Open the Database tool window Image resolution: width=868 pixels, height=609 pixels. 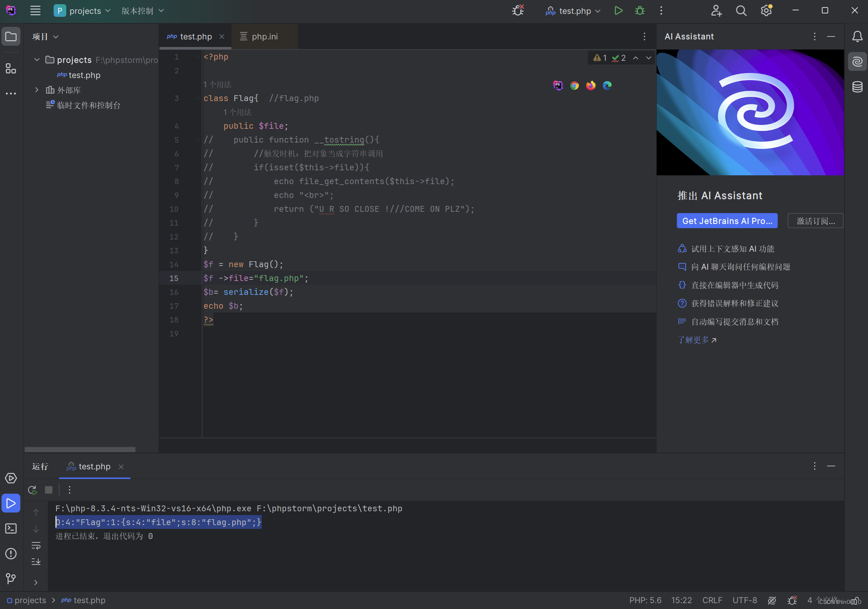(857, 87)
